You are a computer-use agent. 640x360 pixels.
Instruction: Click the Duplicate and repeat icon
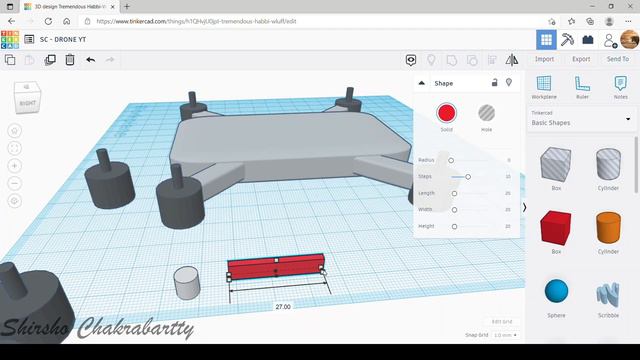click(50, 60)
